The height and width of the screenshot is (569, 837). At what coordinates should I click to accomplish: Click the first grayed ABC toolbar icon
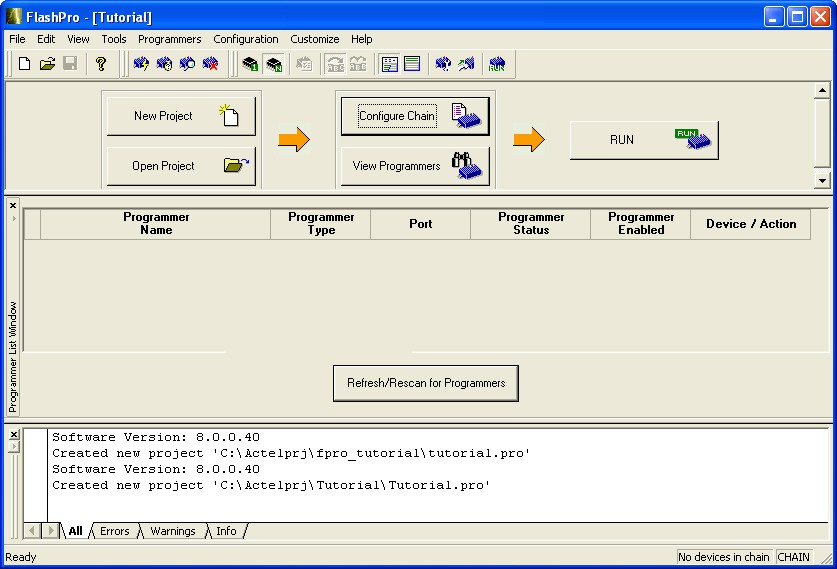click(335, 64)
